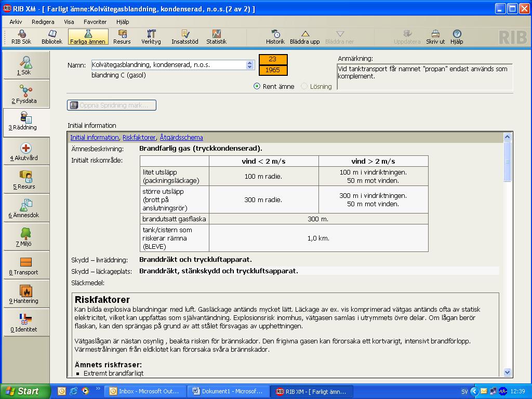The height and width of the screenshot is (399, 532).
Task: Open Hjälp question mark icon
Action: (x=457, y=37)
